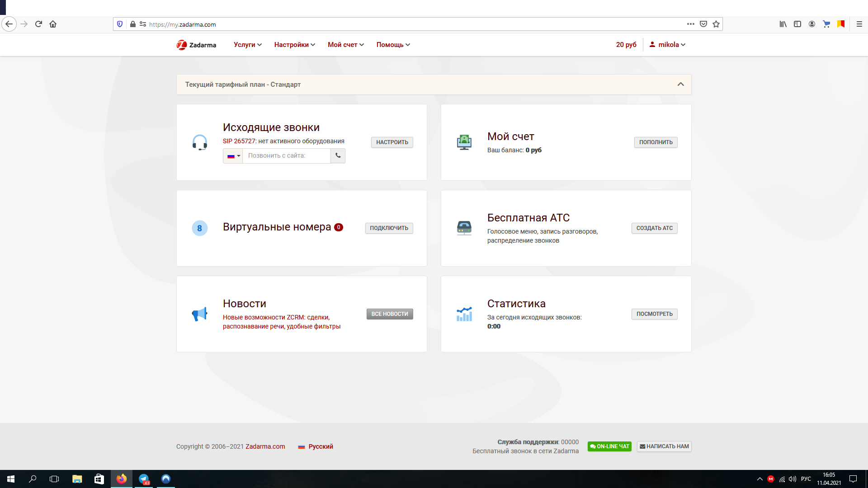Open the tracking protection shield icon
Screen dimensions: 868x488
(x=120, y=24)
